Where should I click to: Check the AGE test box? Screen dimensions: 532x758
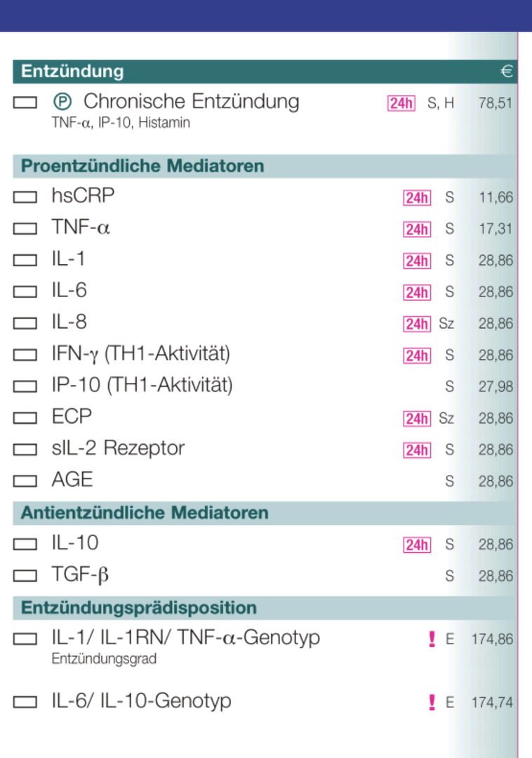(x=25, y=482)
